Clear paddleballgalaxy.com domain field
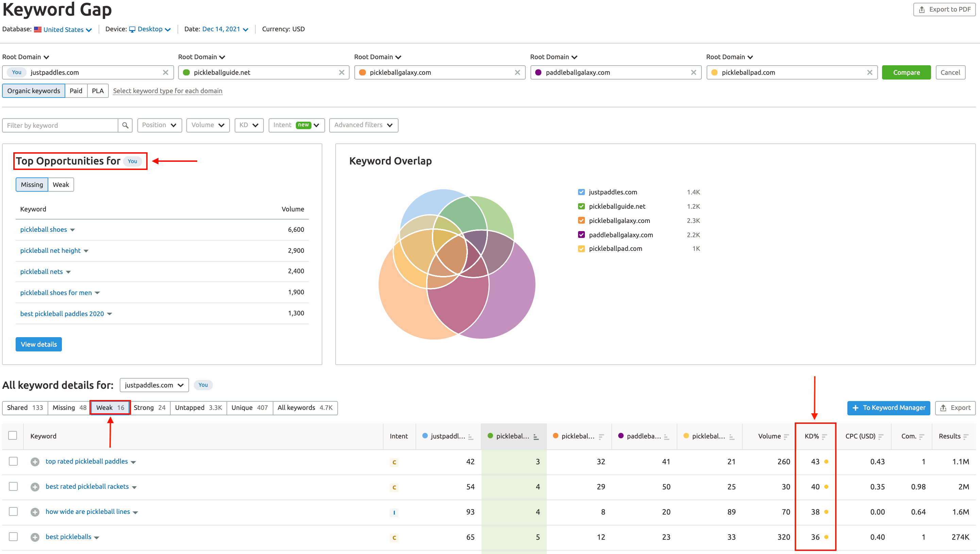This screenshot has width=980, height=554. pos(693,72)
